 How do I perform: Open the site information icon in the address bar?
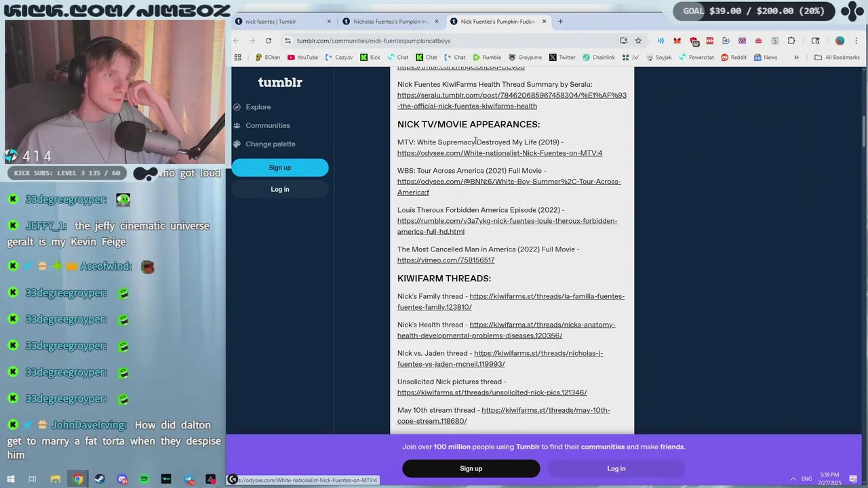pyautogui.click(x=288, y=41)
